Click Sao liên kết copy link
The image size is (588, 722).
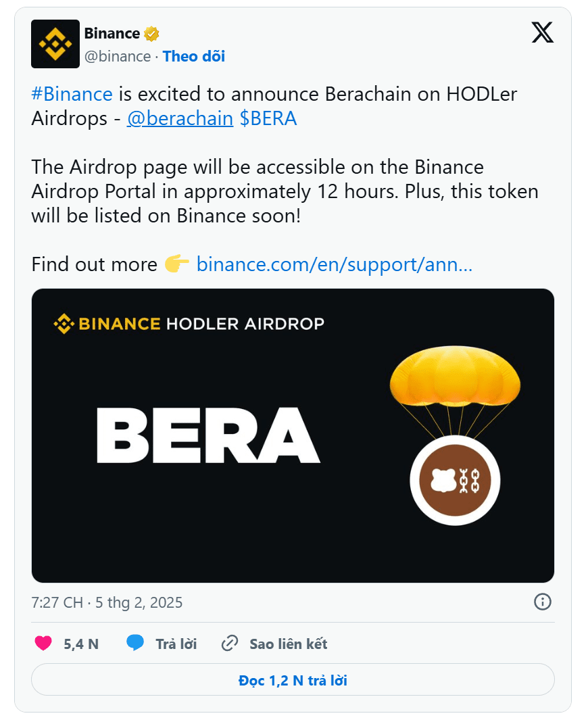tap(288, 644)
